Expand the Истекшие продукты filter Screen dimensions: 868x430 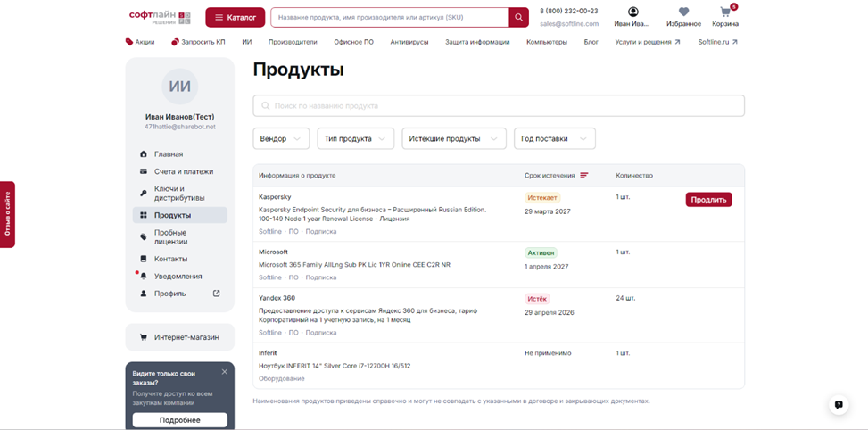pyautogui.click(x=454, y=139)
